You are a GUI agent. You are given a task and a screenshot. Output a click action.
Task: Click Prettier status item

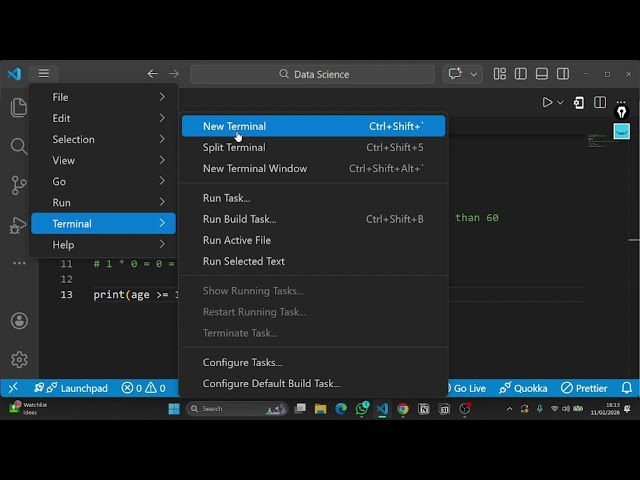pyautogui.click(x=584, y=388)
